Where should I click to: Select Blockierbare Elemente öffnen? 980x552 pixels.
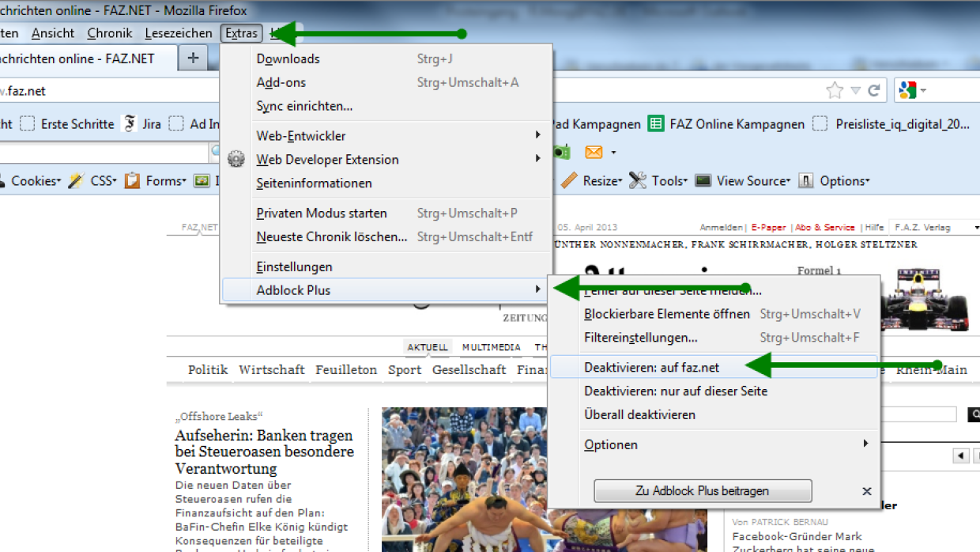click(714, 314)
